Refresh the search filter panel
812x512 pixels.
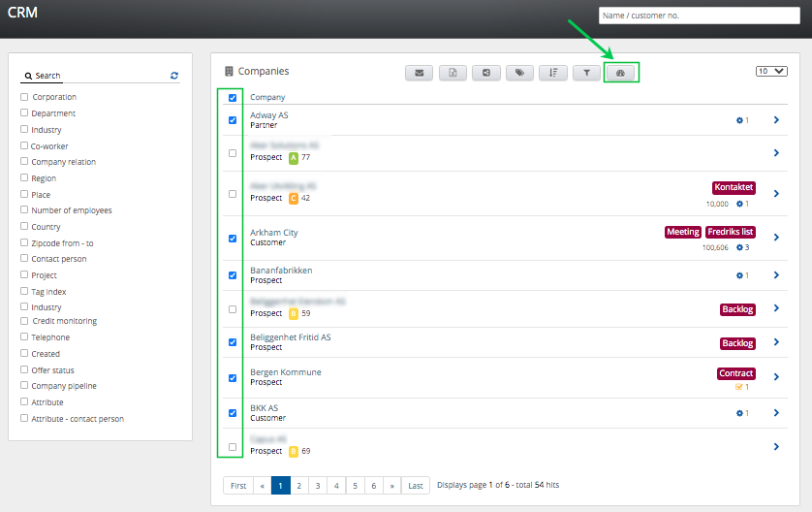(174, 75)
